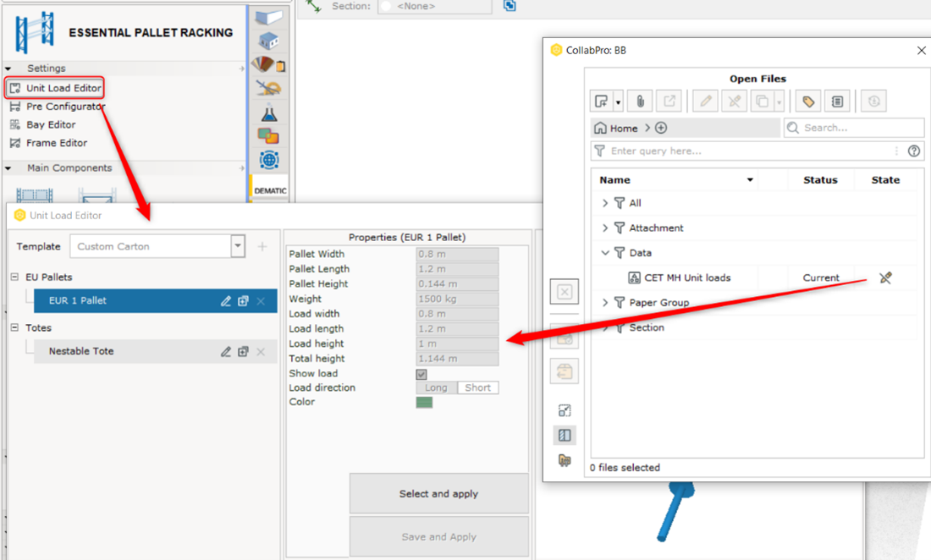Open the Section dropdown showing None

[435, 7]
